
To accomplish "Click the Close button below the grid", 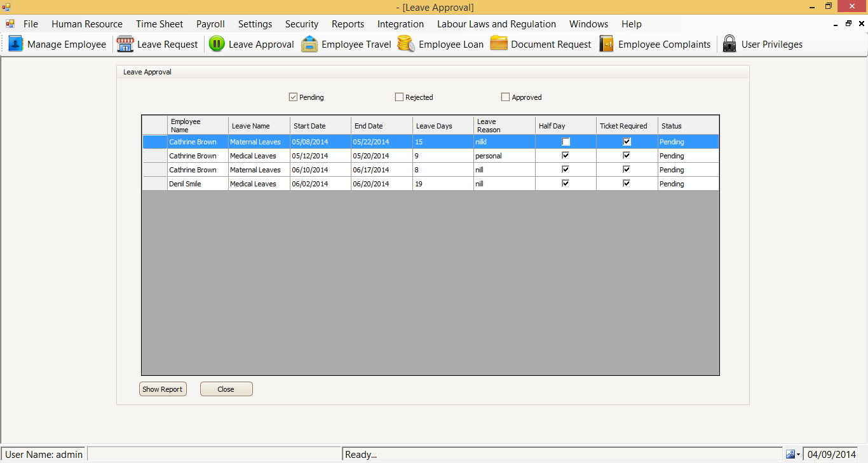I will tap(226, 389).
